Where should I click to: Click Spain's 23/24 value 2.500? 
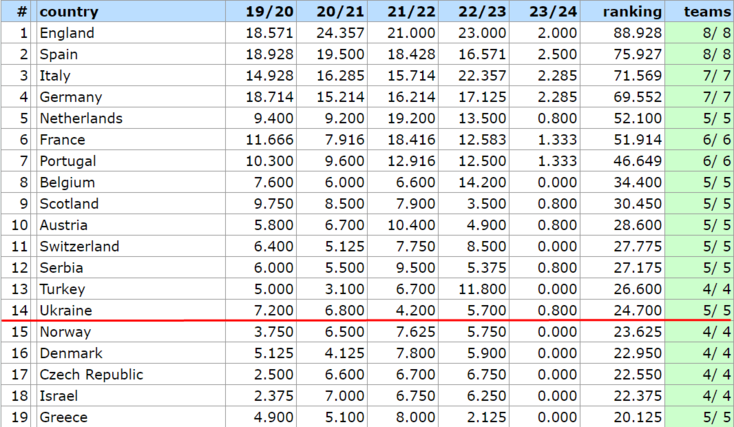pos(557,54)
